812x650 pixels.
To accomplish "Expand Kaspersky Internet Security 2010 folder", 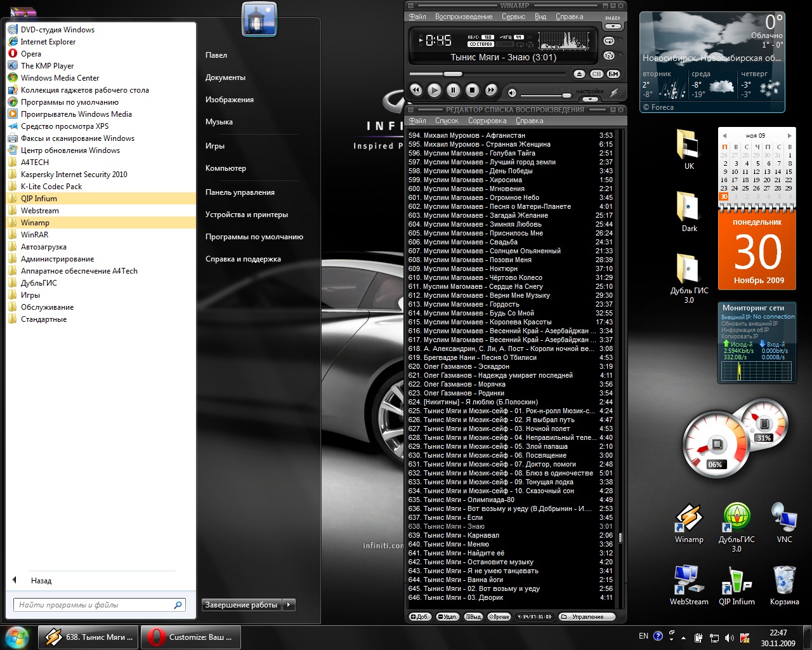I will point(101,175).
